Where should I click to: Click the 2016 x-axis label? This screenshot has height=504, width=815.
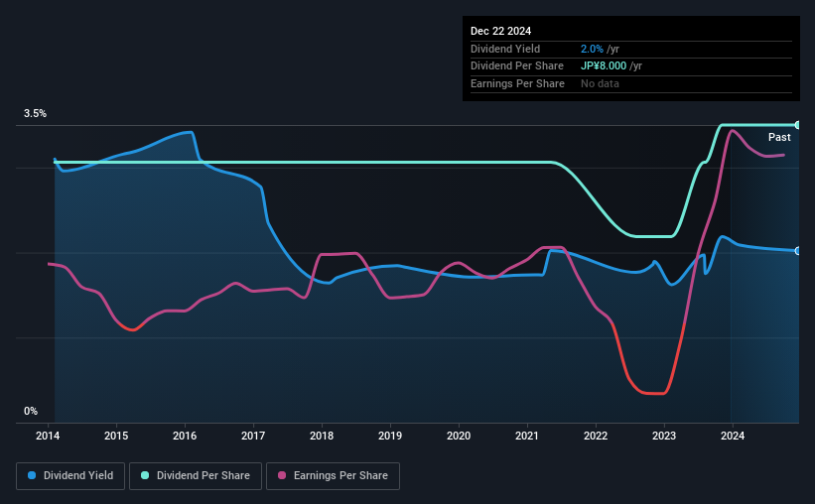pos(185,436)
